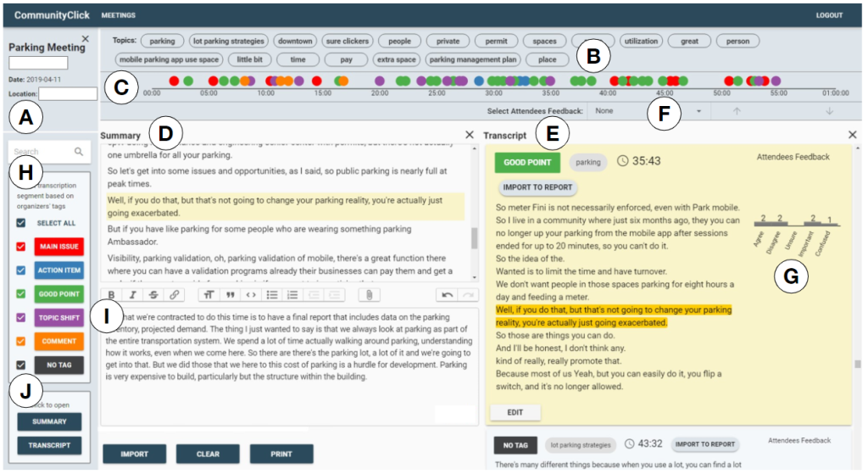This screenshot has height=474, width=868.
Task: Open the Meetings menu in the top bar
Action: tap(118, 15)
